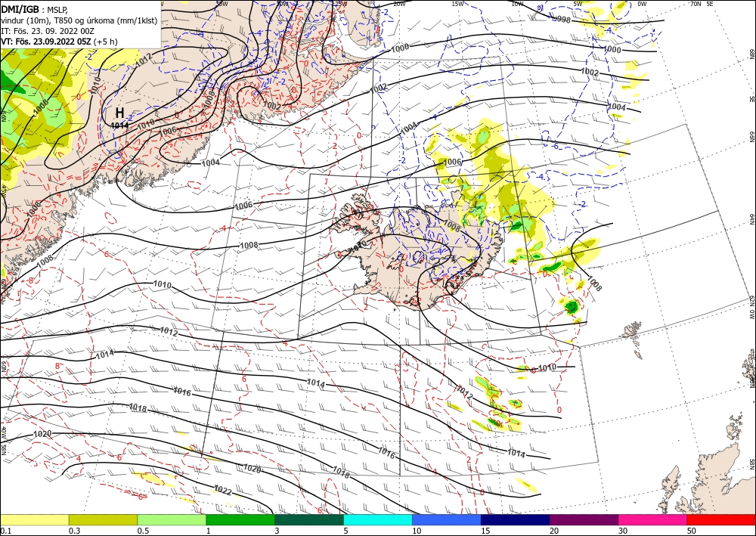Viewport: 756px width, 536px height.
Task: Click the "0.1" legend scale value
Action: (5, 531)
